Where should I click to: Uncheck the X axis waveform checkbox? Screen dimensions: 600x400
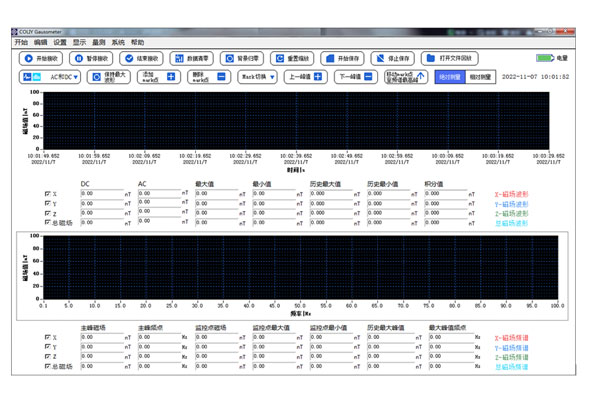click(48, 194)
